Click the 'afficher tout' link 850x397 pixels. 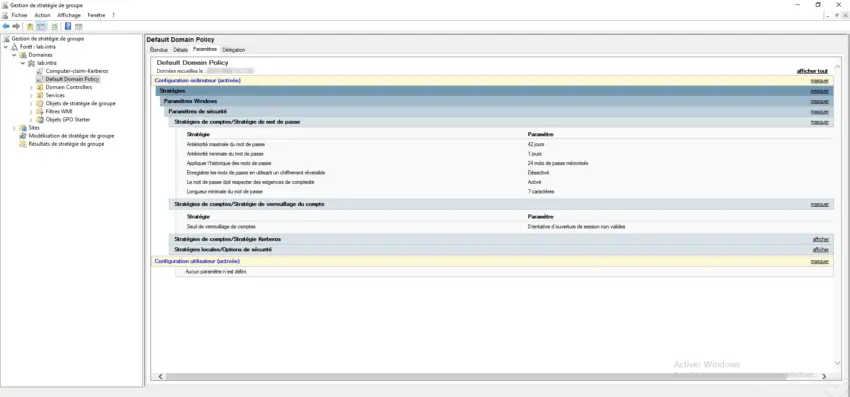pos(812,71)
